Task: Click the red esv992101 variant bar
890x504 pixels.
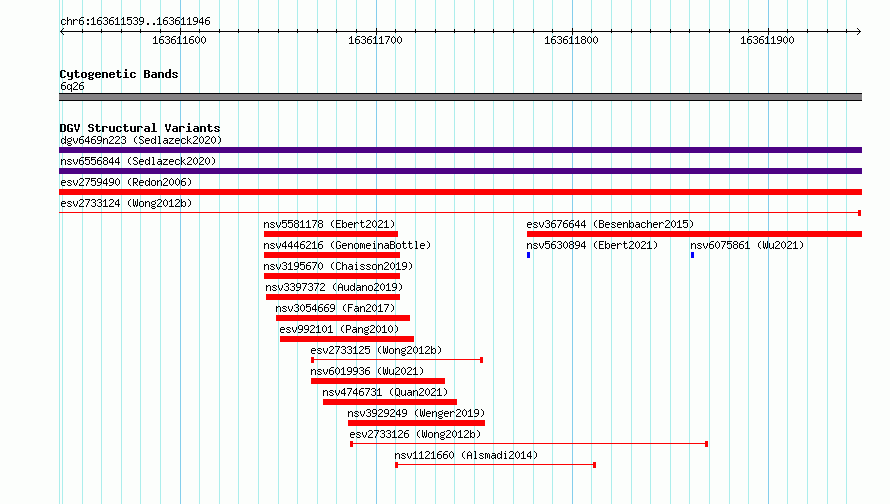Action: 347,339
